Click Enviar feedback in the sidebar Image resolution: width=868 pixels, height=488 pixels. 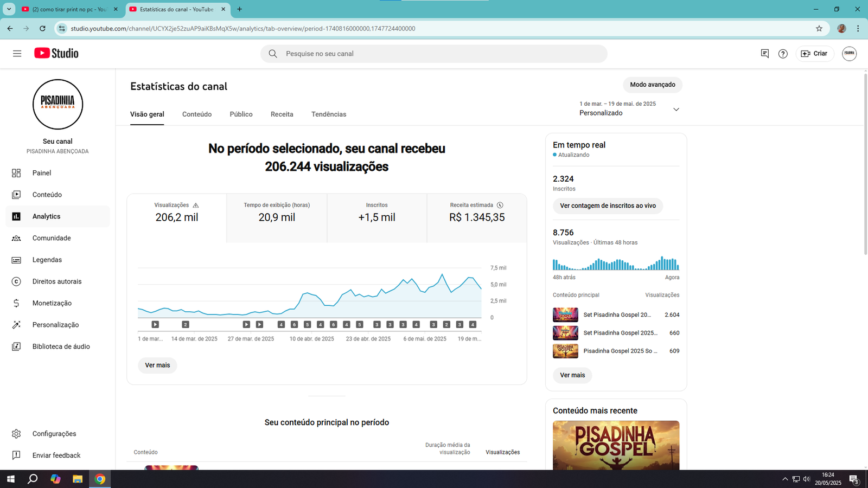coord(58,455)
